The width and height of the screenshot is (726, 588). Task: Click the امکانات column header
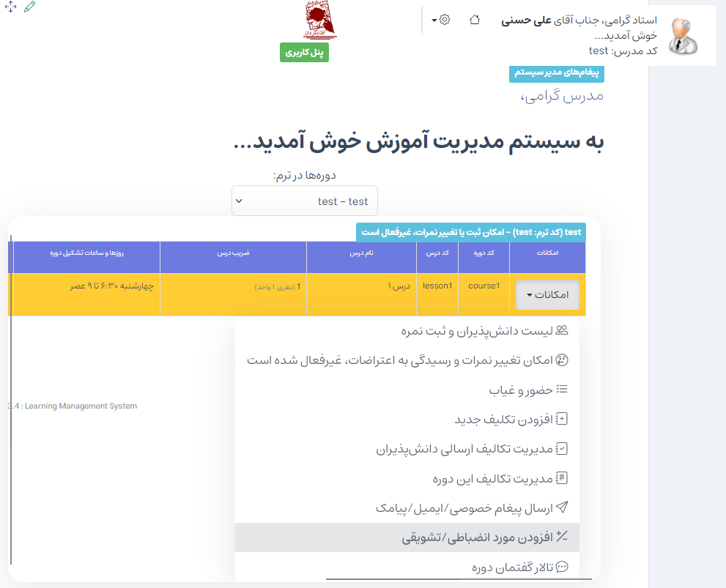tap(547, 257)
